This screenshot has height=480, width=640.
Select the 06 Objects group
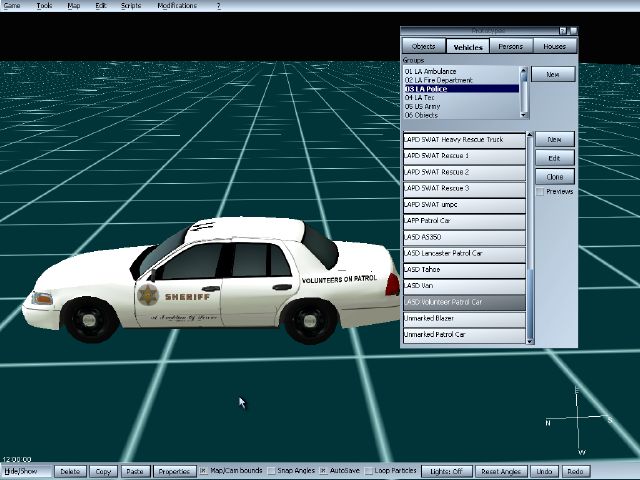(x=461, y=115)
